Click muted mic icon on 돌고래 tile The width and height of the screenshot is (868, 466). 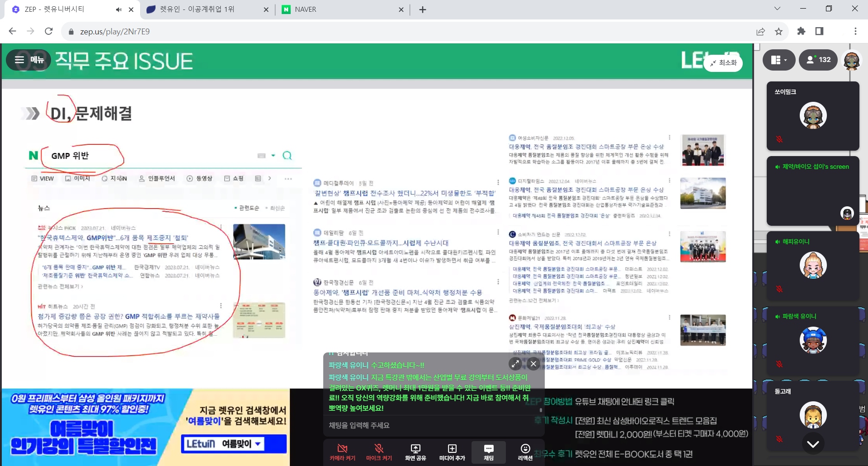pyautogui.click(x=779, y=439)
